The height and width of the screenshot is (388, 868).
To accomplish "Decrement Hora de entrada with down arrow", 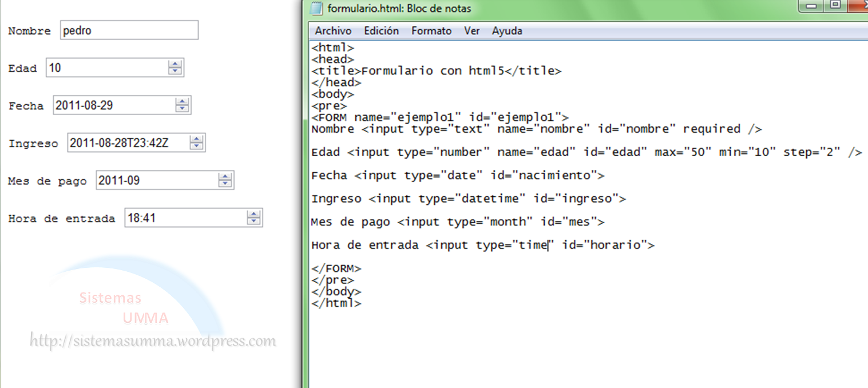I will pos(254,221).
